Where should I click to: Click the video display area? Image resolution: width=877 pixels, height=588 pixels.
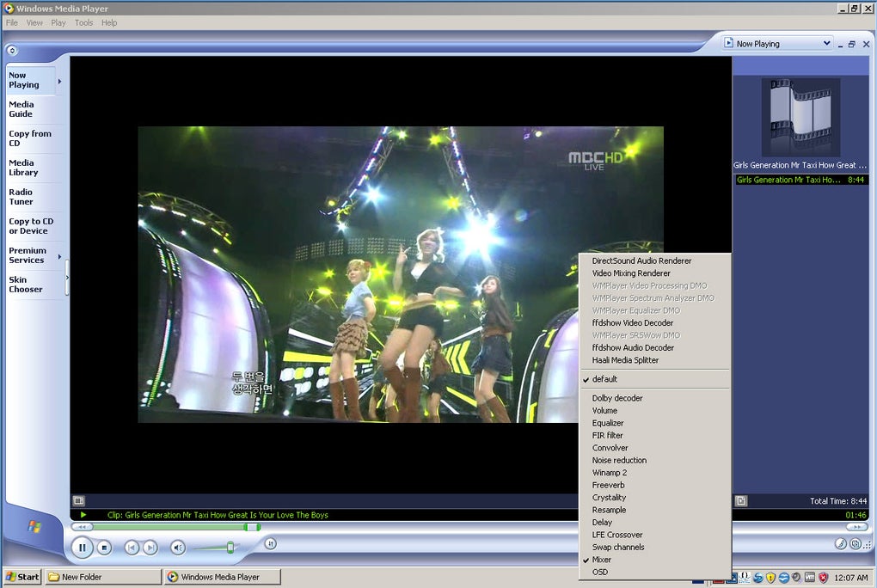click(x=401, y=274)
